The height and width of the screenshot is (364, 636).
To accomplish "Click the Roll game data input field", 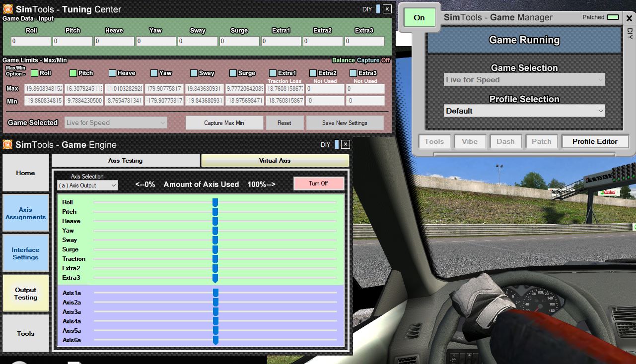I will point(31,41).
